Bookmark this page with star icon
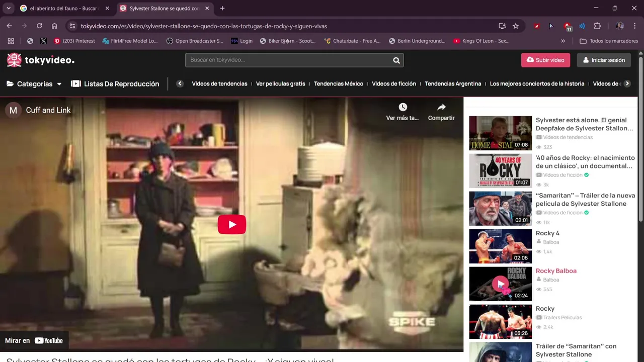The image size is (644, 362). click(x=516, y=26)
